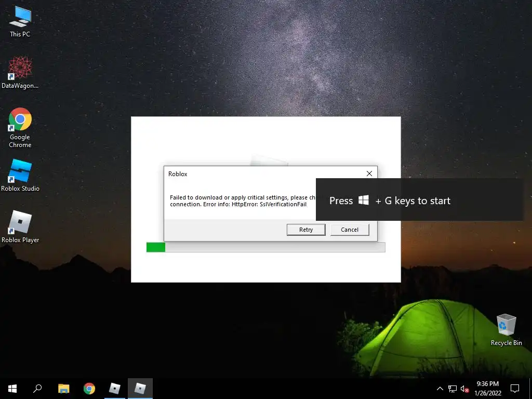Open taskbar search magnifier

[37, 389]
